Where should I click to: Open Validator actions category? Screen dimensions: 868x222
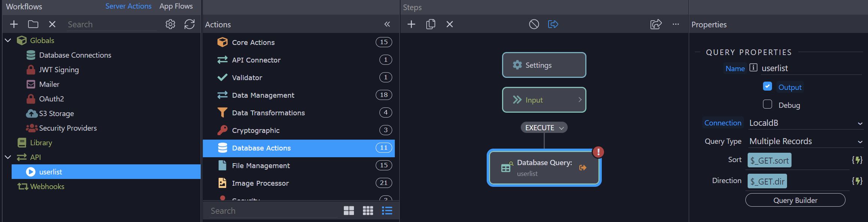pos(299,77)
